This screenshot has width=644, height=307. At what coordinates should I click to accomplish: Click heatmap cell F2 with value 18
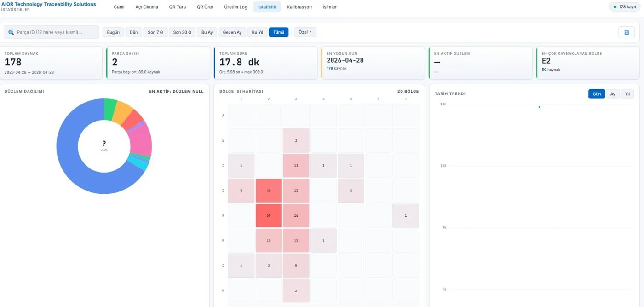(x=269, y=240)
